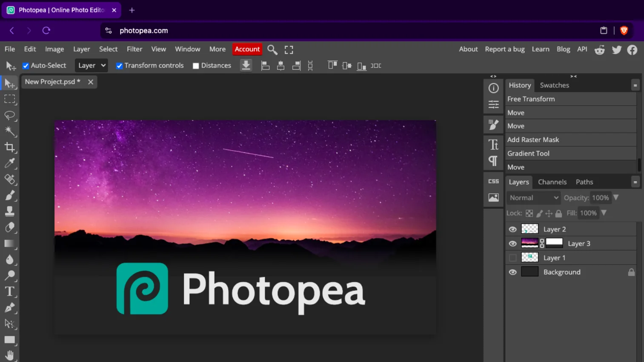Viewport: 644px width, 362px height.
Task: Select Add Raster Mask history state
Action: 571,140
